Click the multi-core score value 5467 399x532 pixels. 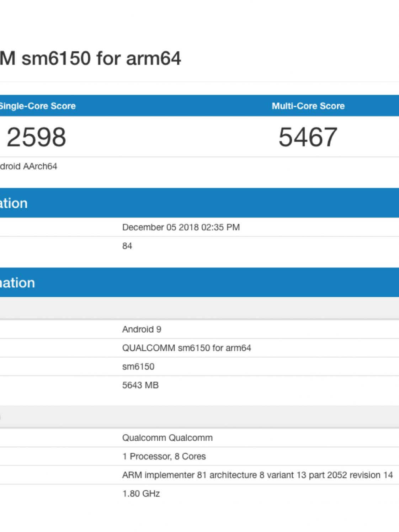(308, 137)
